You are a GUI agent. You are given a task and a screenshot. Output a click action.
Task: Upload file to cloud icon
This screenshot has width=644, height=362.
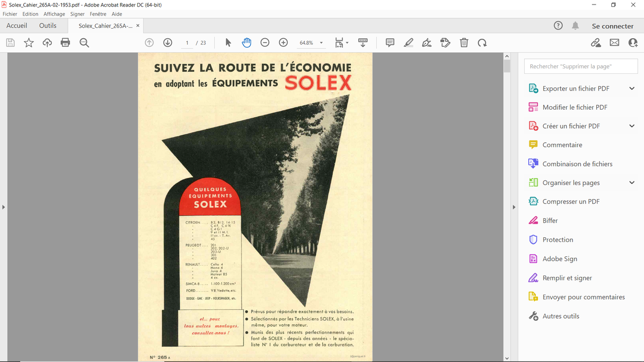pyautogui.click(x=47, y=43)
